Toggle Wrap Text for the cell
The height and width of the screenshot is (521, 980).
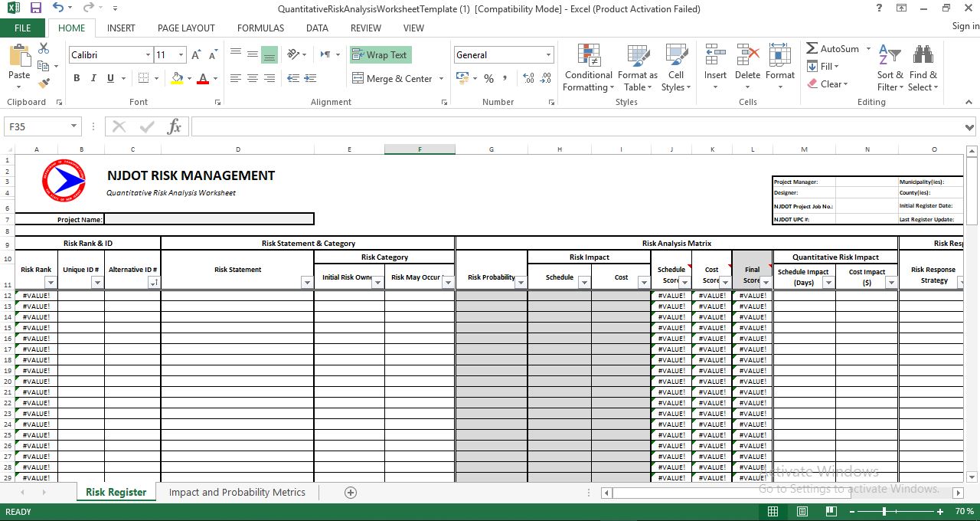[381, 55]
